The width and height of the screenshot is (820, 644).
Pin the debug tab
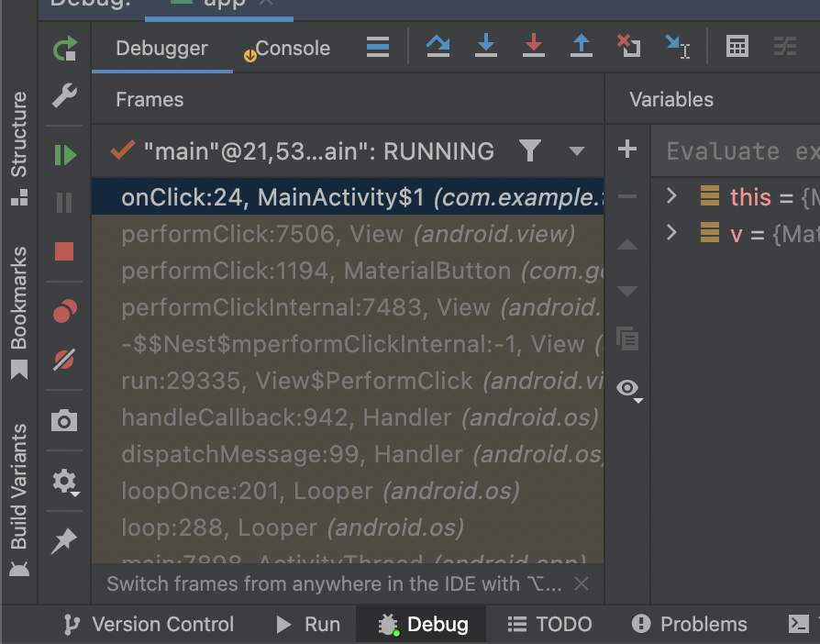point(64,540)
